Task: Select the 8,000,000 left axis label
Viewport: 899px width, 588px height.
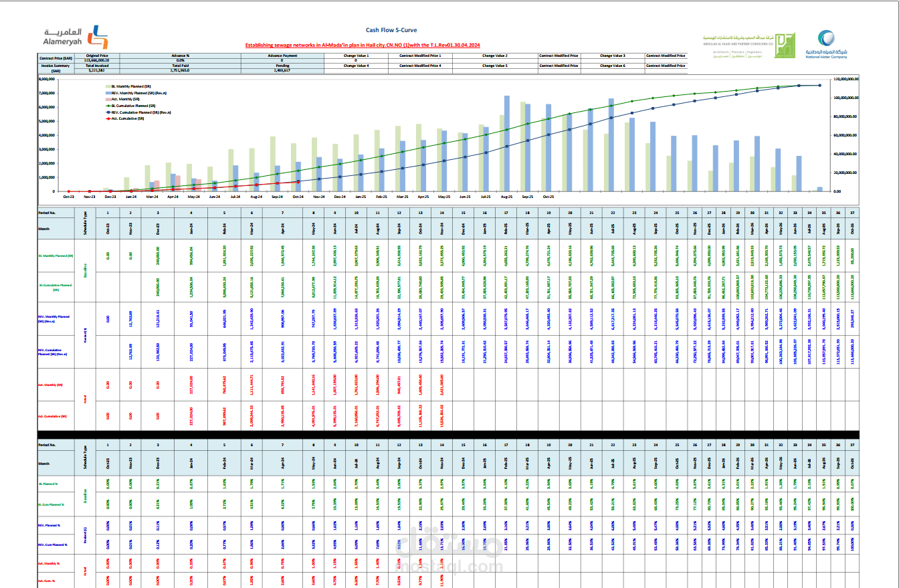Action: (x=47, y=79)
